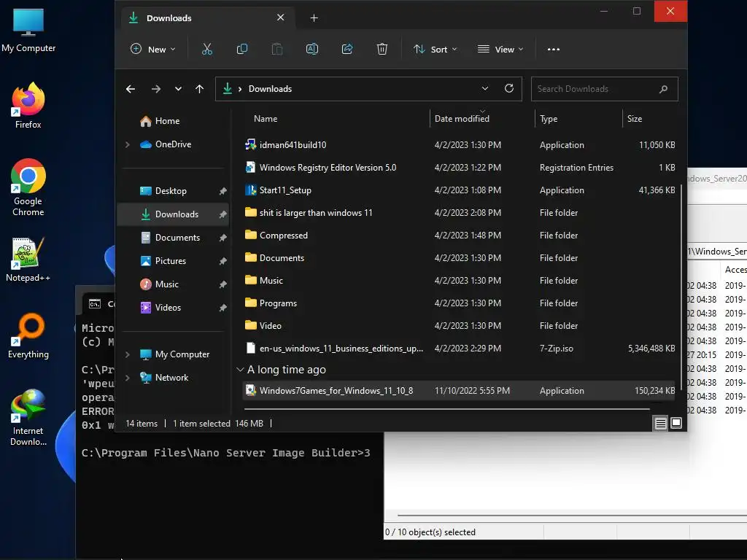Open Internet Download Manager desktop shortcut
This screenshot has width=747, height=560.
point(28,418)
